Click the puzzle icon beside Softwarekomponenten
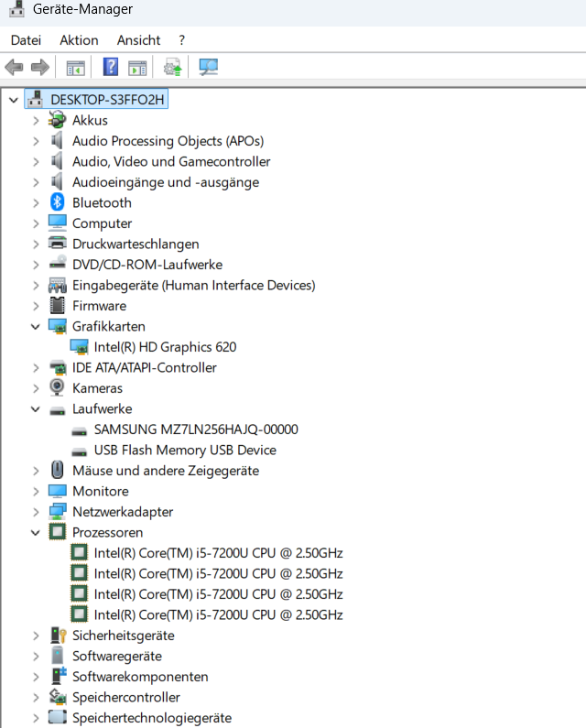 (x=58, y=676)
